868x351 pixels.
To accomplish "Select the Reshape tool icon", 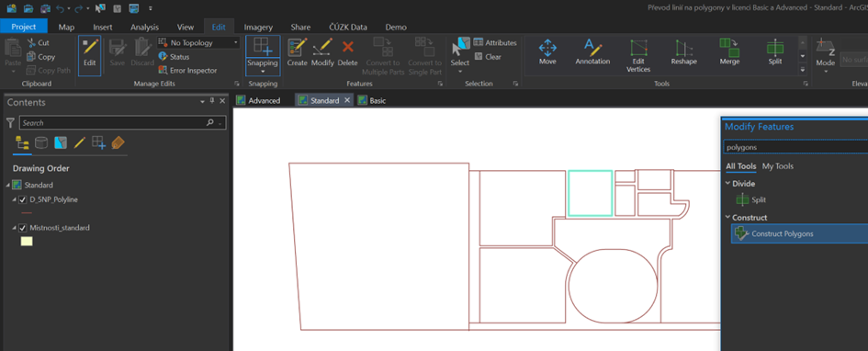I will [x=683, y=48].
